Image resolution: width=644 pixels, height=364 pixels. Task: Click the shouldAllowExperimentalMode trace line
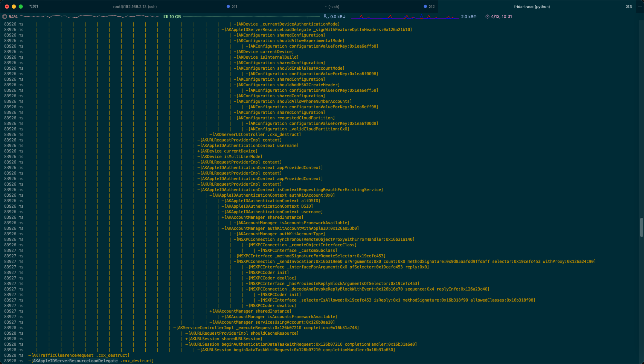coord(289,41)
